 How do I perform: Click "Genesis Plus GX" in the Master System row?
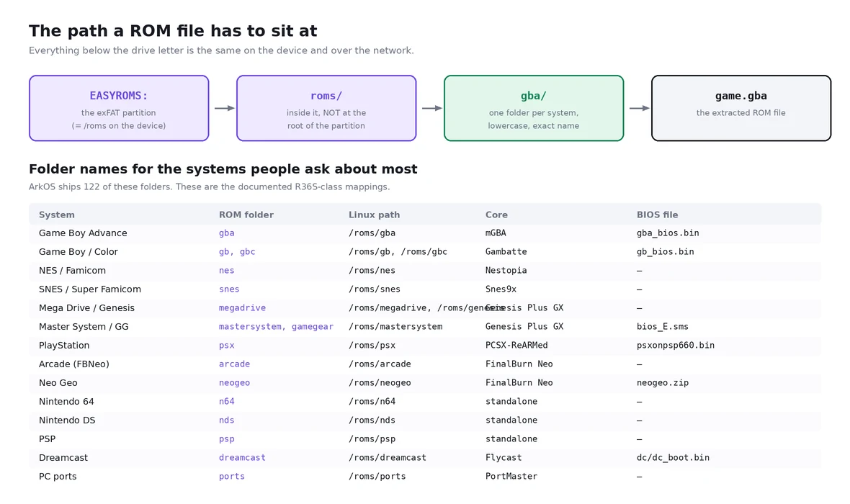(x=524, y=327)
